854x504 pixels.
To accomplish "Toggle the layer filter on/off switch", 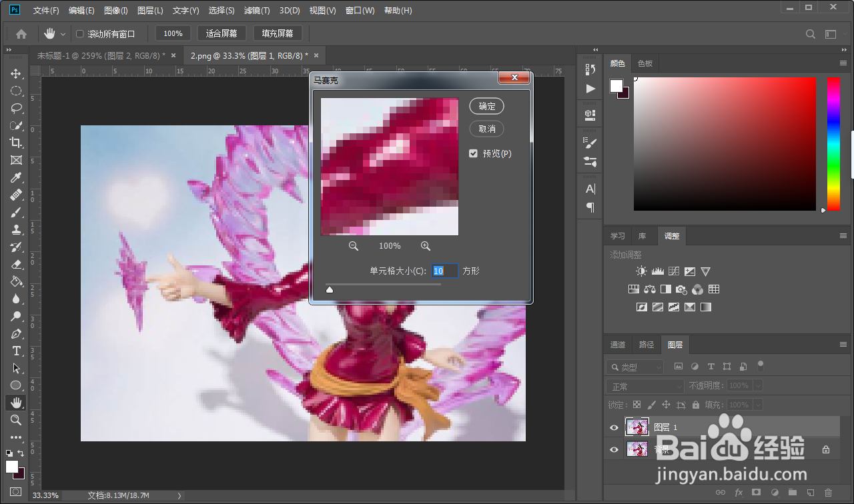I will pos(760,365).
